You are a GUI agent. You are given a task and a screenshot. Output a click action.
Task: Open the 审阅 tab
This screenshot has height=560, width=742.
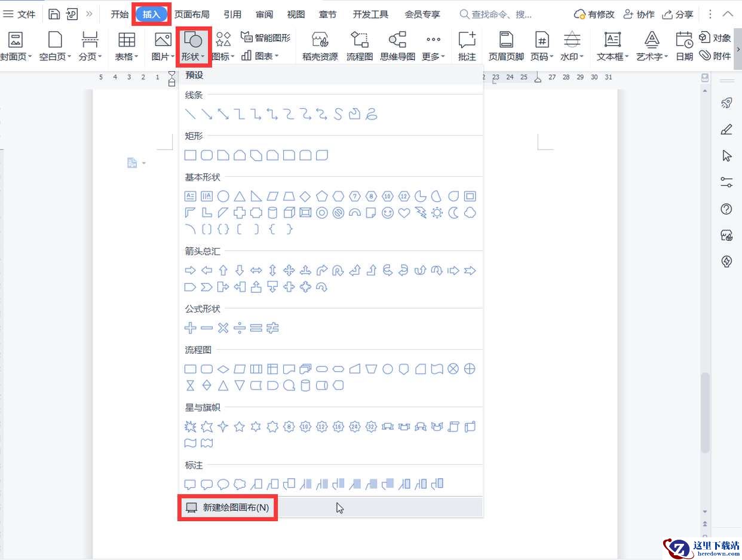coord(264,14)
